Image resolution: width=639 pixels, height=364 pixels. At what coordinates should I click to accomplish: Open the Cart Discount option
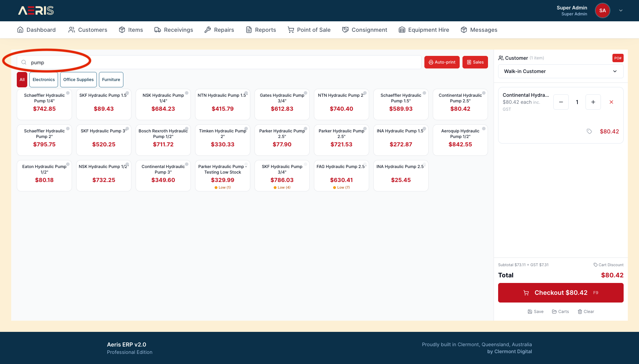click(608, 265)
